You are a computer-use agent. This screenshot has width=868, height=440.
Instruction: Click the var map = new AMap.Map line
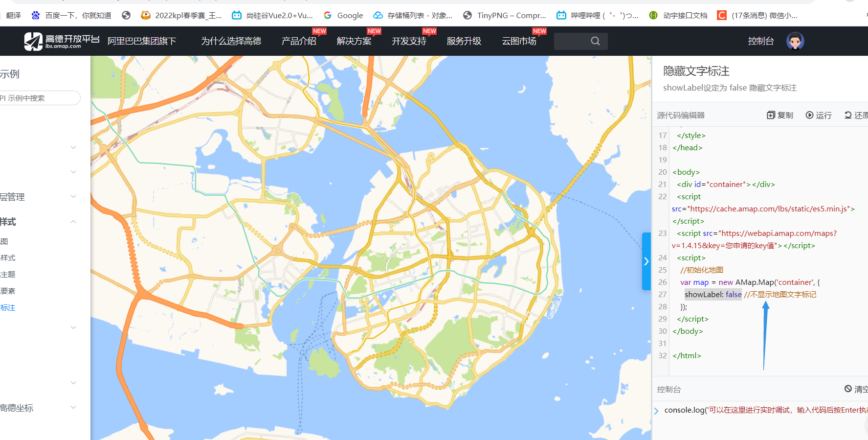[750, 282]
